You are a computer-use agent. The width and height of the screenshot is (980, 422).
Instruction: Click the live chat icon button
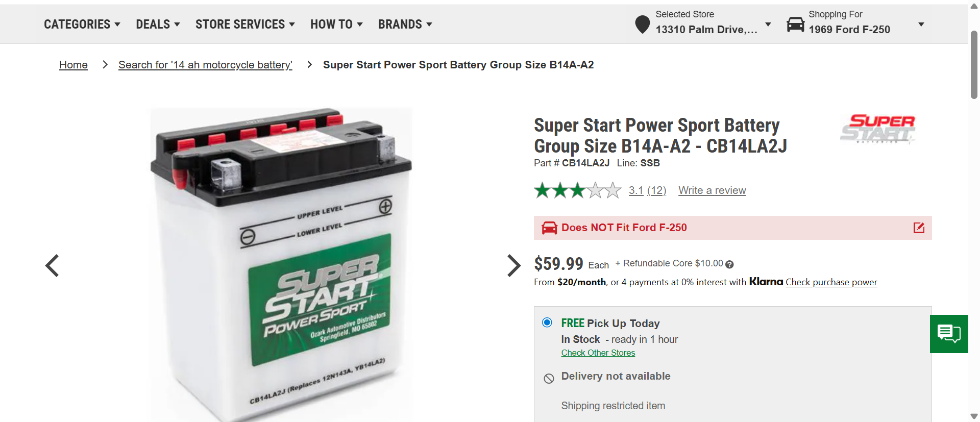point(949,334)
